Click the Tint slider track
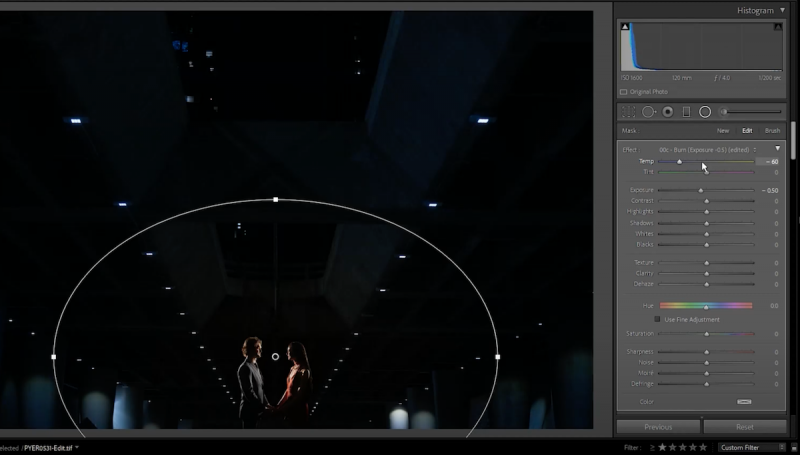This screenshot has width=800, height=455. (706, 172)
